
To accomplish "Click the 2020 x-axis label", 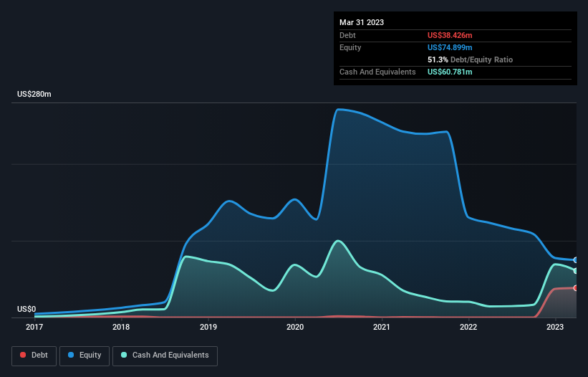I will [295, 327].
